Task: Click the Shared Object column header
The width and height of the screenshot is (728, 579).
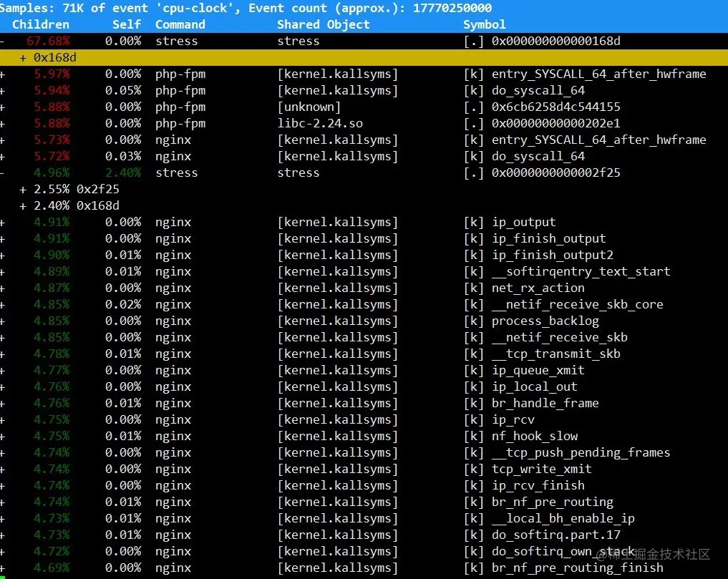Action: (323, 24)
